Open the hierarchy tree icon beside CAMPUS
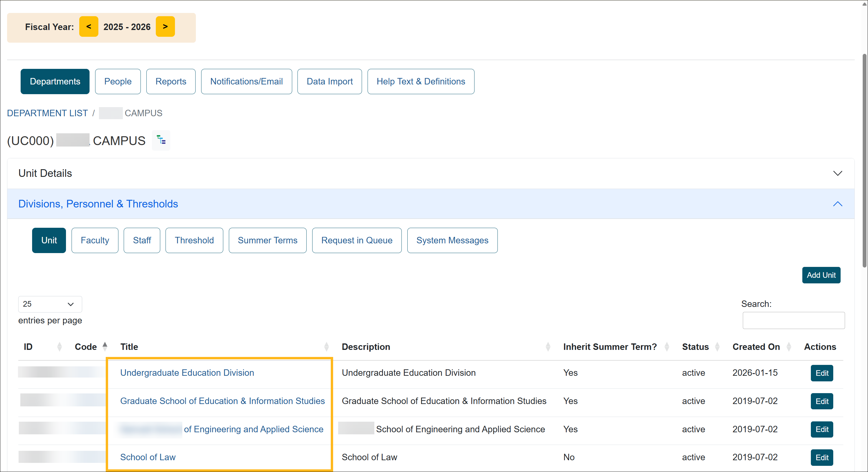Screen dimensions: 868x472 click(161, 140)
